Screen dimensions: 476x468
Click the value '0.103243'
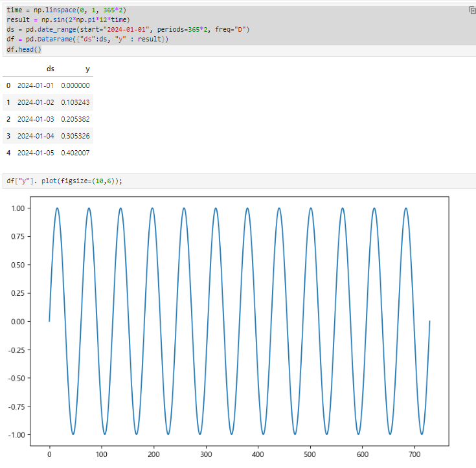(x=75, y=102)
